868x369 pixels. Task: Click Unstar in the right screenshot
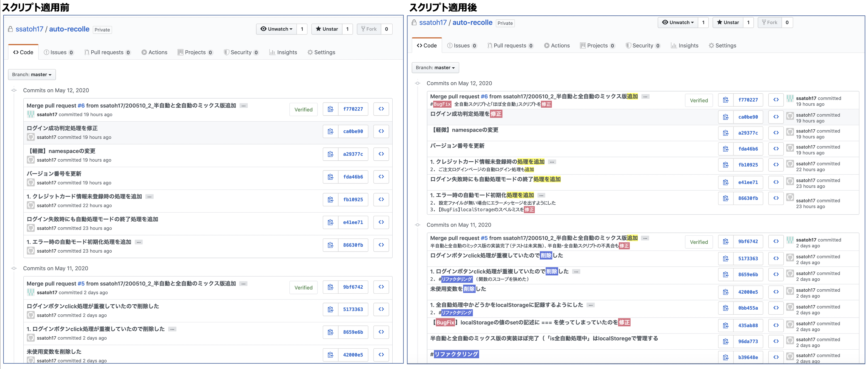tap(728, 22)
